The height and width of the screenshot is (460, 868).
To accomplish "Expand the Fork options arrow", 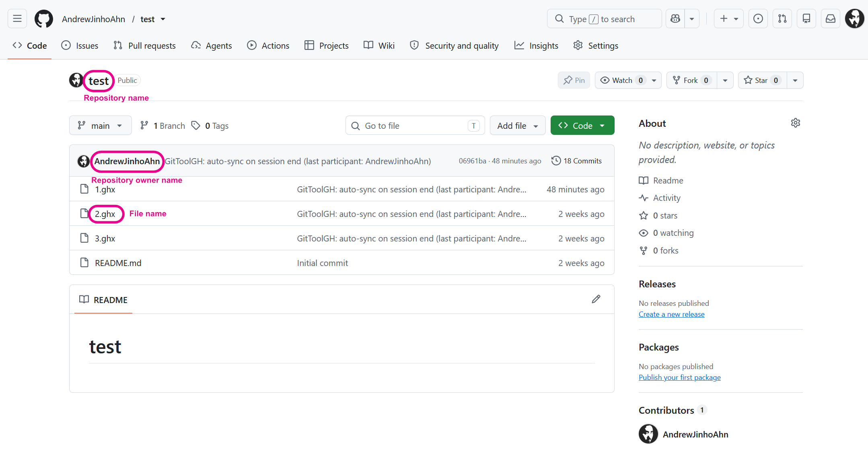I will click(x=725, y=80).
